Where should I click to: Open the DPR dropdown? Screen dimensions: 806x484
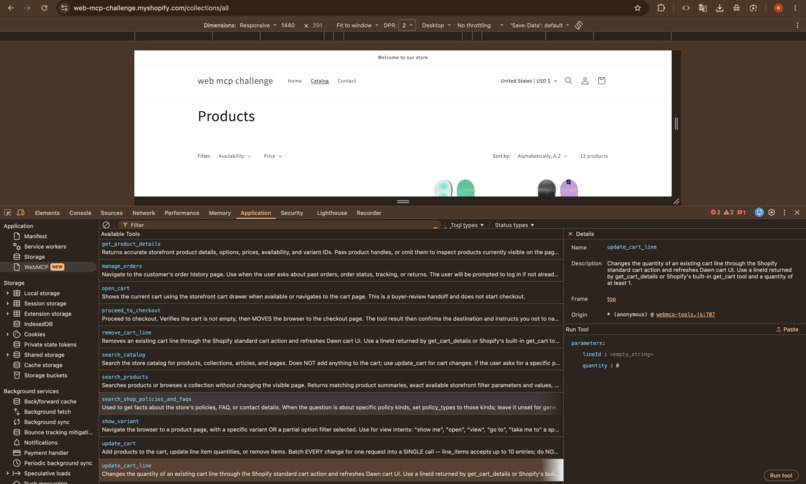[x=407, y=25]
